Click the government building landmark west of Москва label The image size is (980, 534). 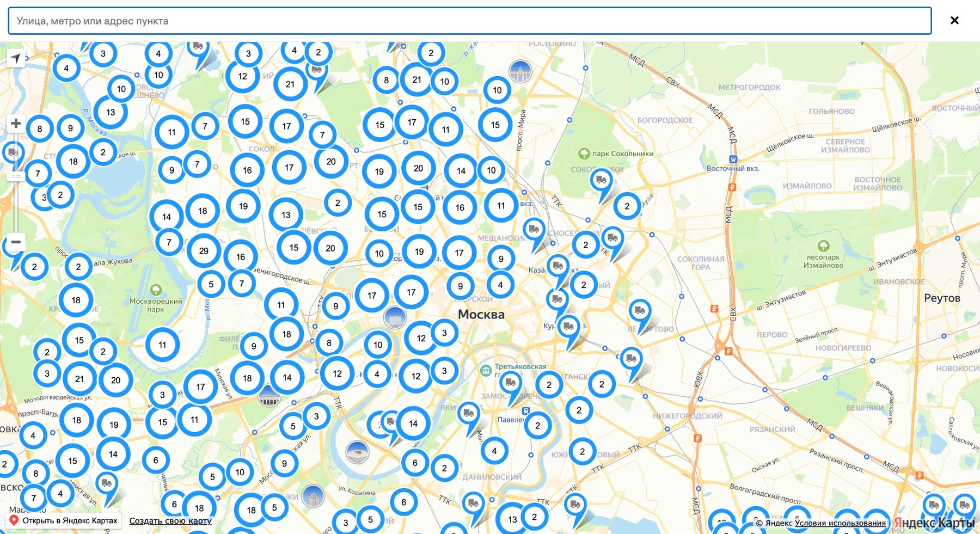tap(395, 317)
